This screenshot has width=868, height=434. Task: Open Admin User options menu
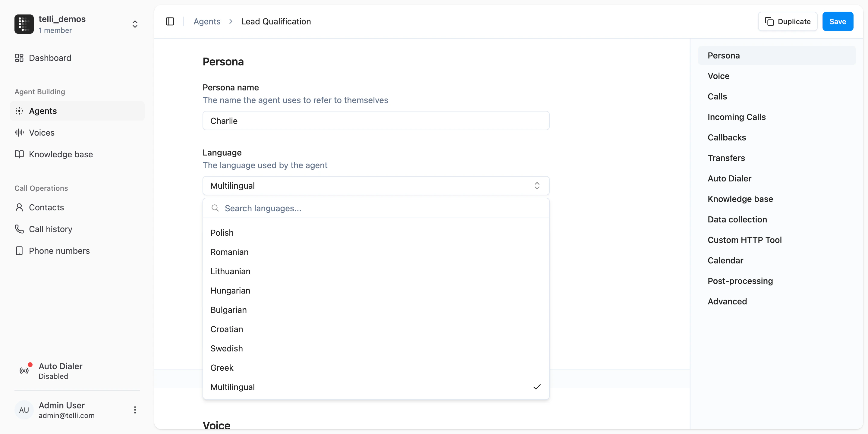135,410
